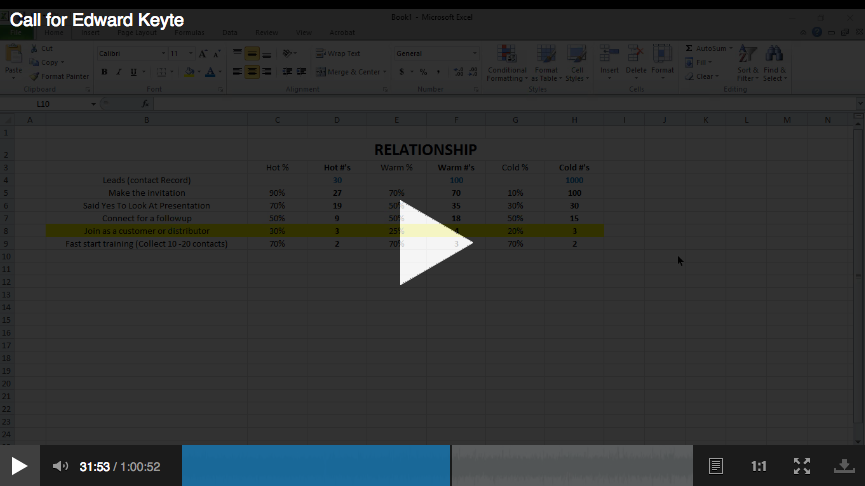Image resolution: width=865 pixels, height=486 pixels.
Task: Click the Clear eraser button
Action: tap(702, 76)
